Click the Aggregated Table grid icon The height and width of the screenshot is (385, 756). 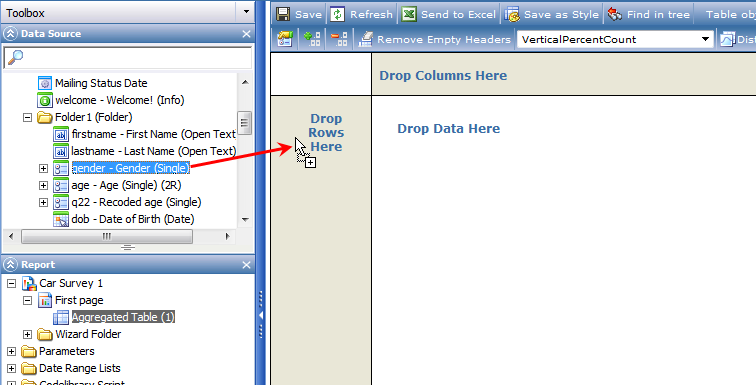[61, 317]
